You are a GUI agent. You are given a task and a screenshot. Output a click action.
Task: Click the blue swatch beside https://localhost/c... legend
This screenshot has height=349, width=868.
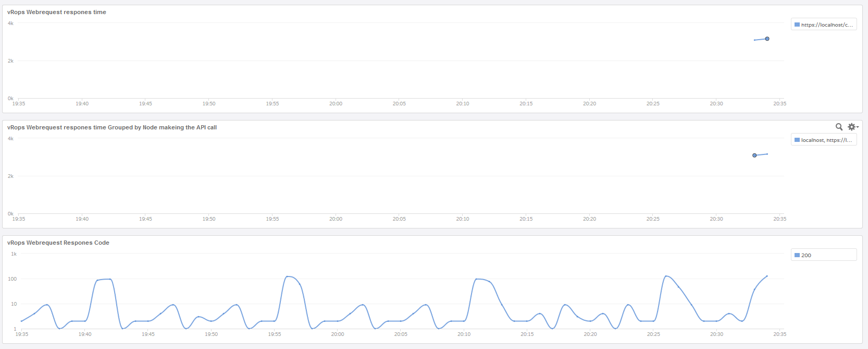point(797,25)
